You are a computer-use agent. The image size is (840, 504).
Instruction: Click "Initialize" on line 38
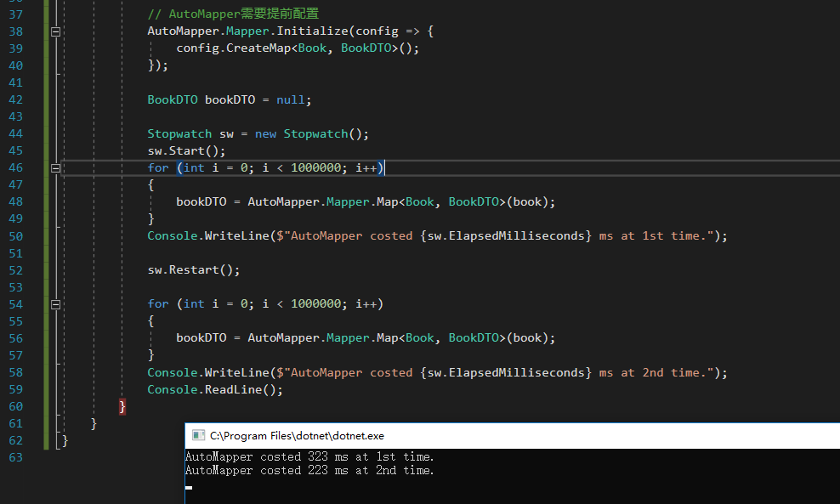coord(312,31)
